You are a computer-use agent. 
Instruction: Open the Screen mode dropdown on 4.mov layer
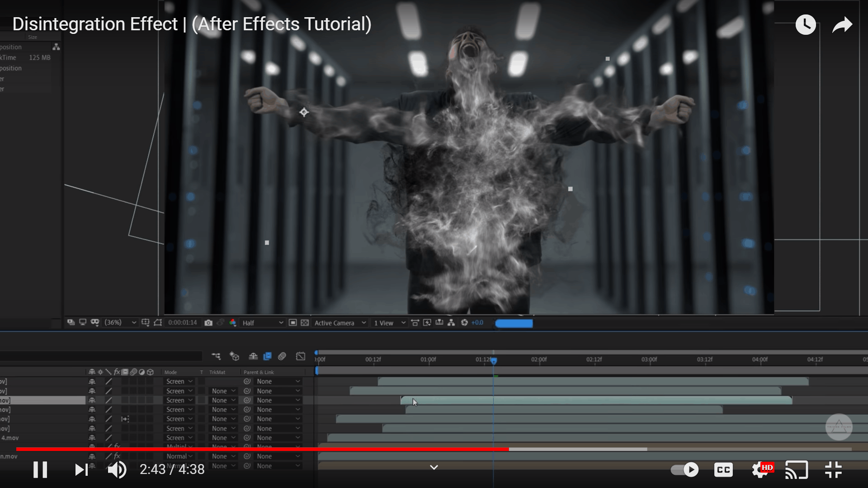pyautogui.click(x=179, y=438)
